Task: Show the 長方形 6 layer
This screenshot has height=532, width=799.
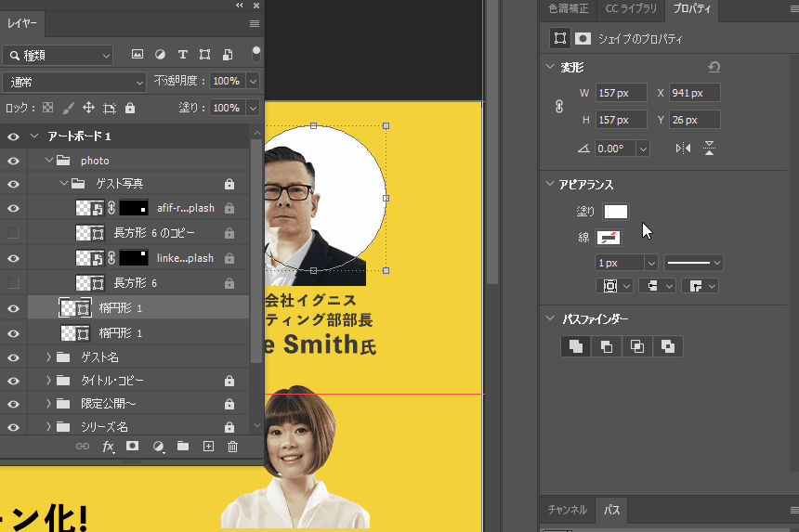Action: tap(13, 283)
